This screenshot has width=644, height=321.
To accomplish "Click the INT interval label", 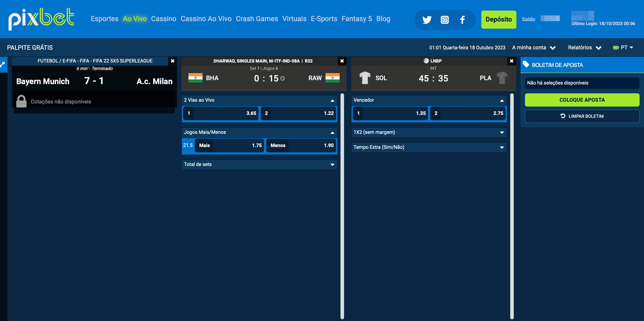I will tap(433, 68).
